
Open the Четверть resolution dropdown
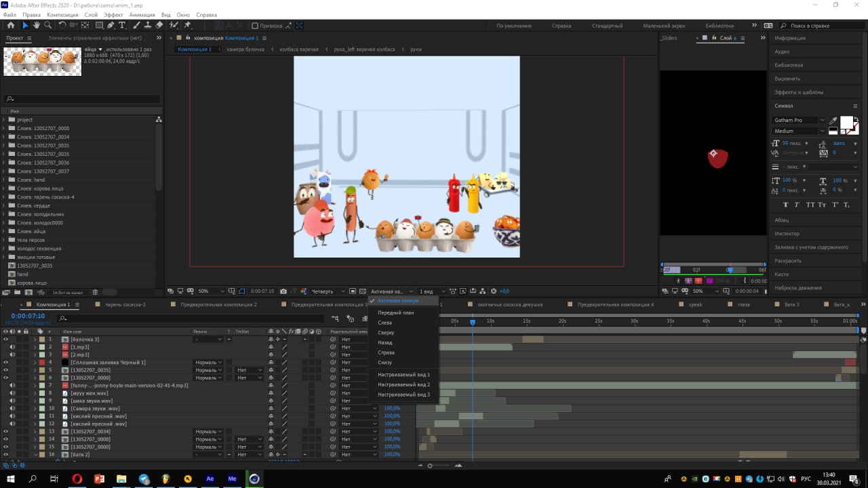tap(328, 291)
